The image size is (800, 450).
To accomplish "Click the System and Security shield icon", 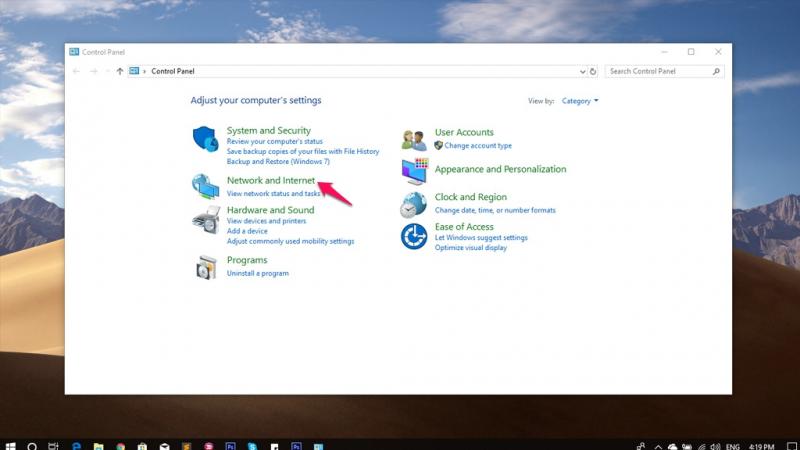I will pos(205,139).
